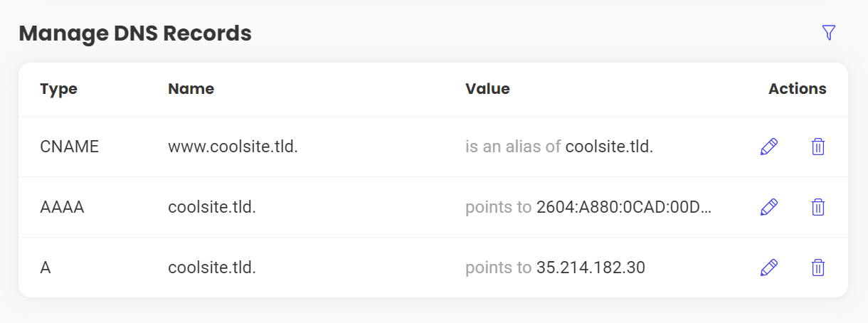
Task: Click the Actions column header
Action: 797,89
